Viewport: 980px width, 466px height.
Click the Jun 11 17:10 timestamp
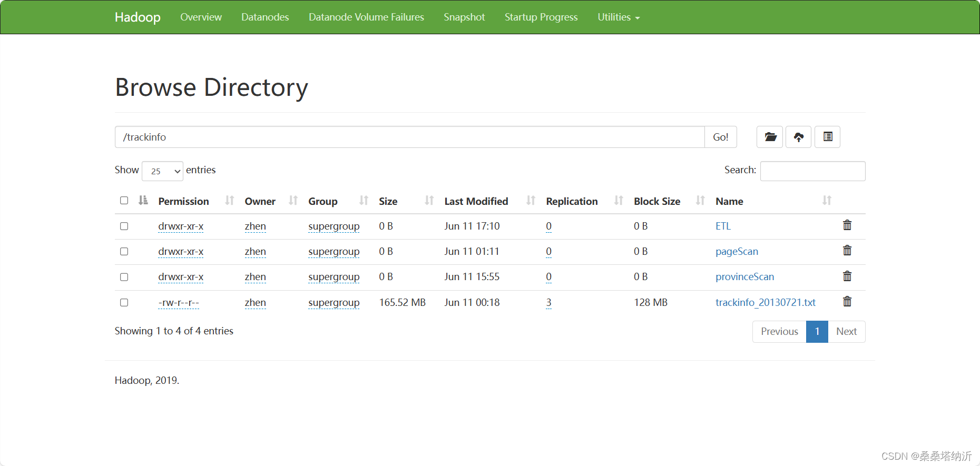pyautogui.click(x=472, y=226)
